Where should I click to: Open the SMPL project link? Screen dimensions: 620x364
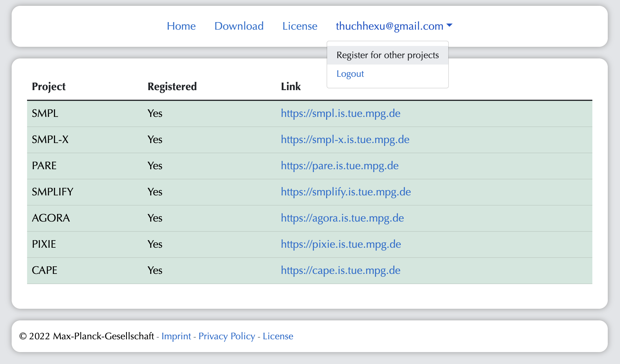(341, 113)
